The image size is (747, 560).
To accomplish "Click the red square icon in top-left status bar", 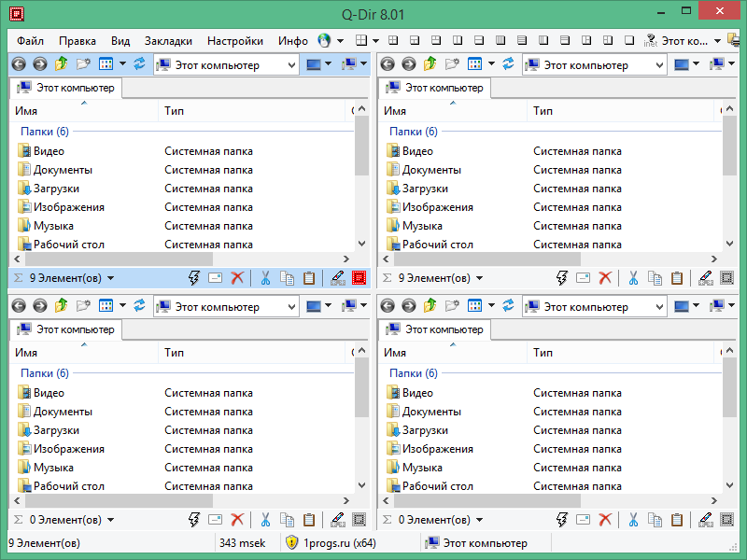I will coord(359,278).
